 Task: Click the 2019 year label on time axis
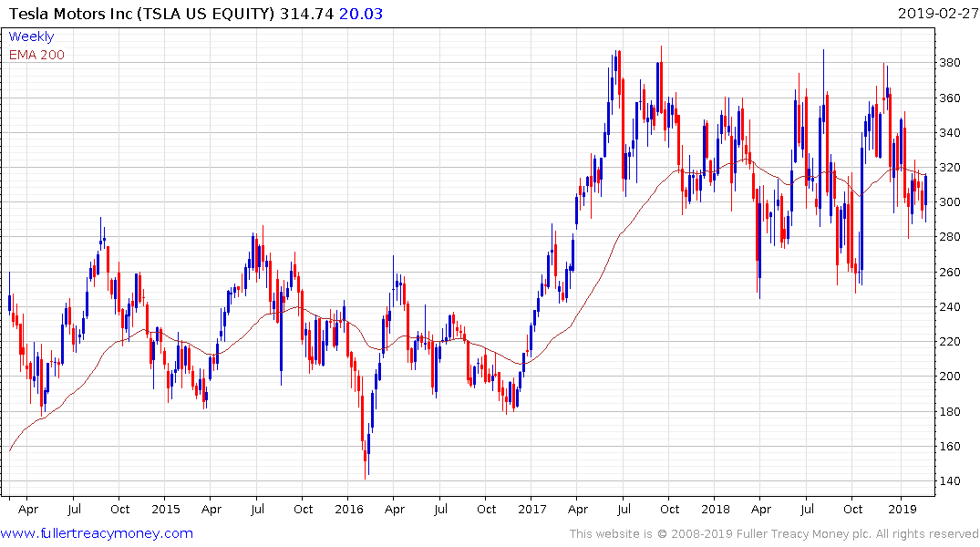point(902,509)
